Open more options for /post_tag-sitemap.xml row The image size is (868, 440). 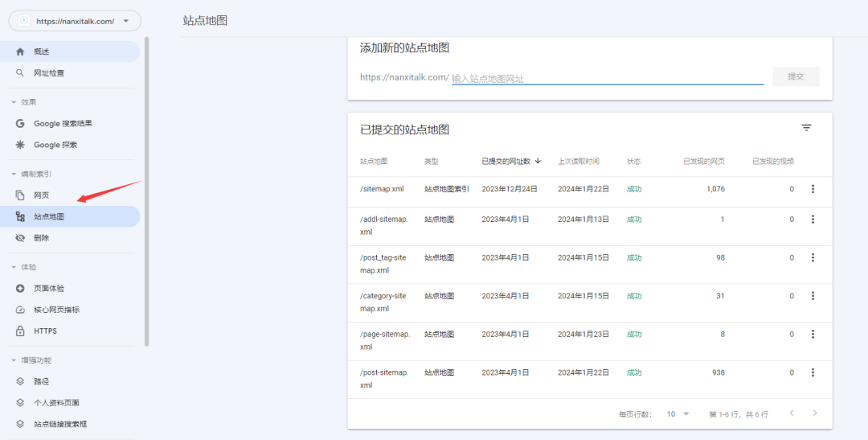(813, 257)
